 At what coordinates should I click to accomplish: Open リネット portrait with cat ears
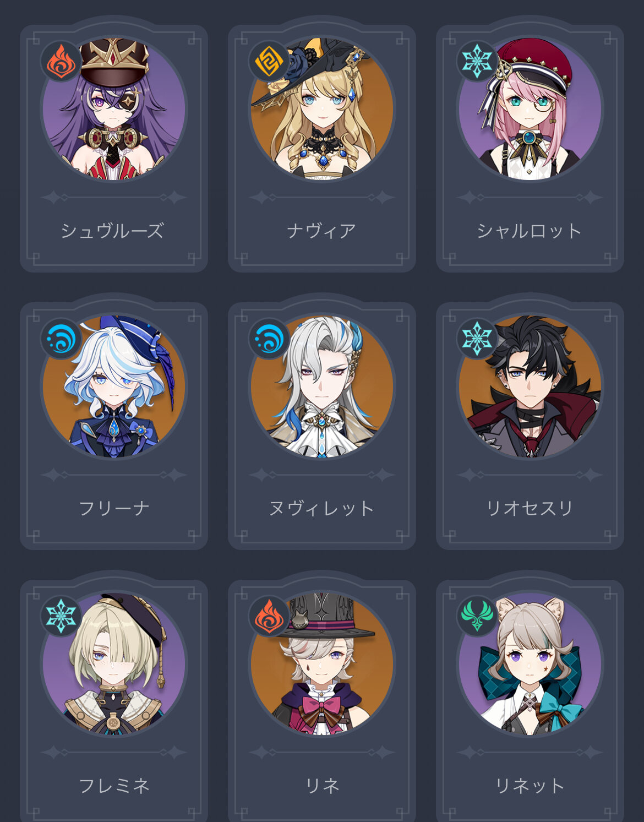[x=530, y=663]
